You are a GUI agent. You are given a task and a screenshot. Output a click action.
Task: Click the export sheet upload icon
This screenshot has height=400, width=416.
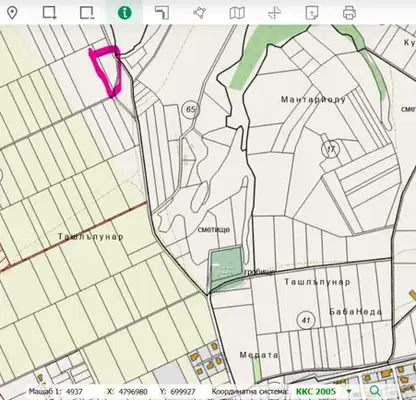click(312, 13)
